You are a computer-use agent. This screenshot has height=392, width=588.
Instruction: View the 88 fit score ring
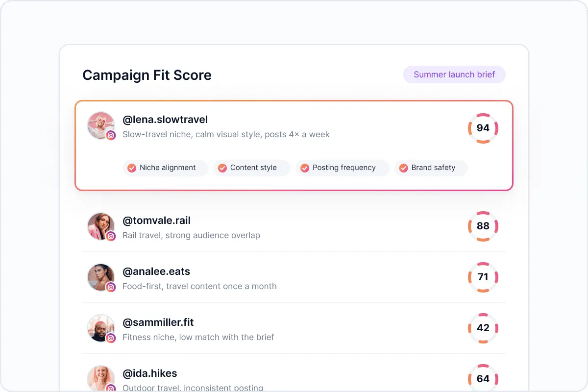(x=483, y=226)
